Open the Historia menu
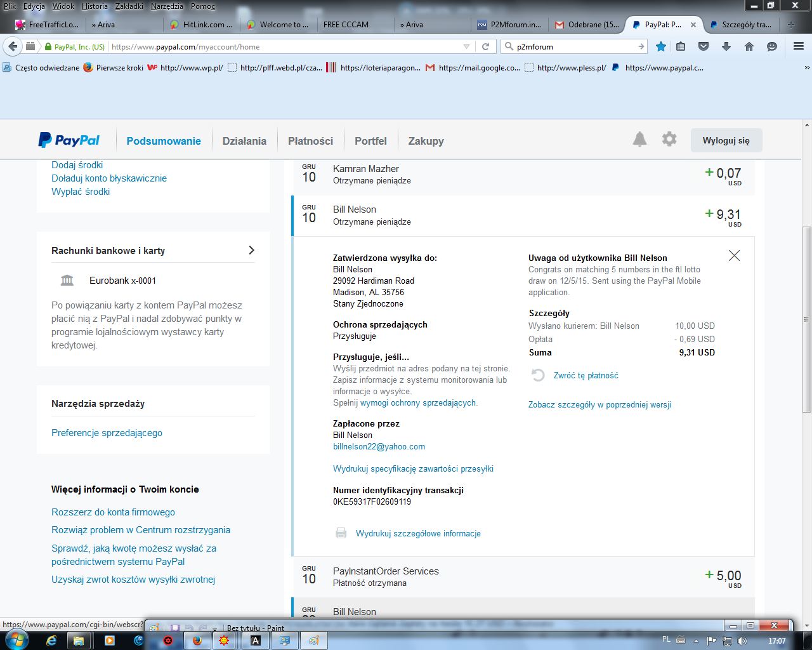Image resolution: width=812 pixels, height=650 pixels. (x=95, y=6)
